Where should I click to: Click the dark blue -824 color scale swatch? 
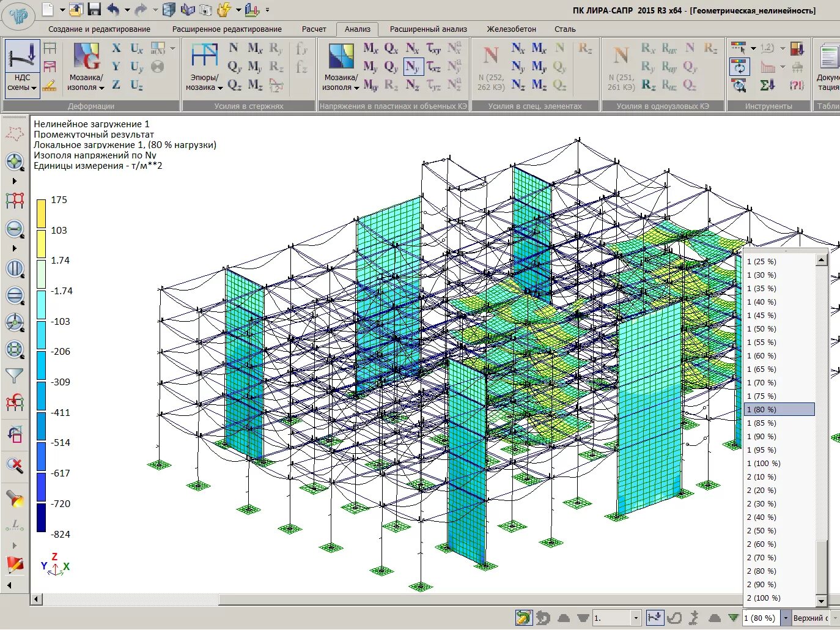41,517
